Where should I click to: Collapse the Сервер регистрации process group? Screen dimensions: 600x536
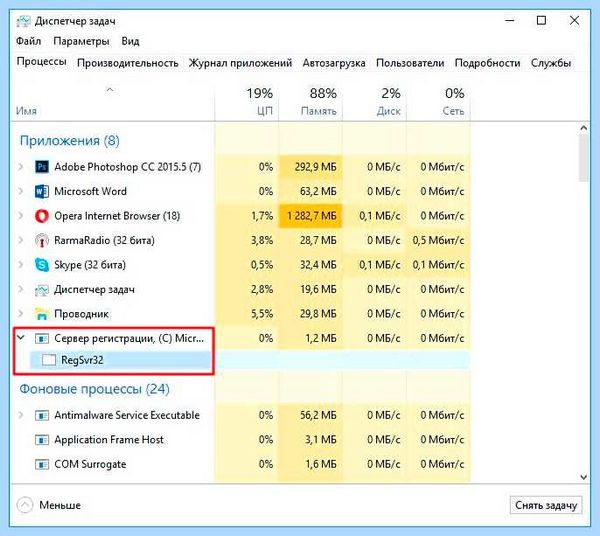tap(21, 337)
